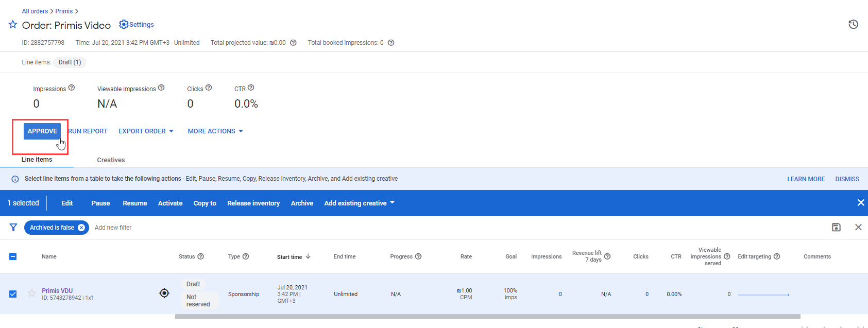Uncheck the Primis VDU row checkbox
Image resolution: width=868 pixels, height=328 pixels.
pyautogui.click(x=13, y=294)
